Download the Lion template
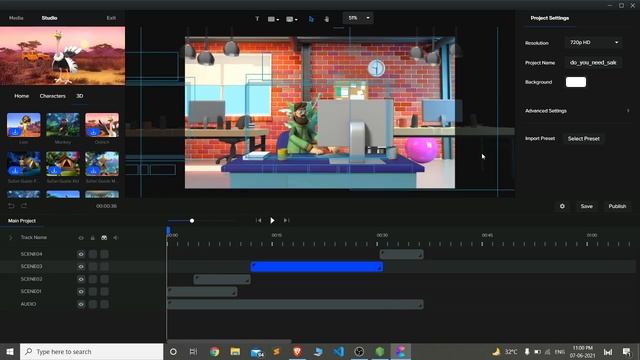The height and width of the screenshot is (360, 640). [15, 132]
